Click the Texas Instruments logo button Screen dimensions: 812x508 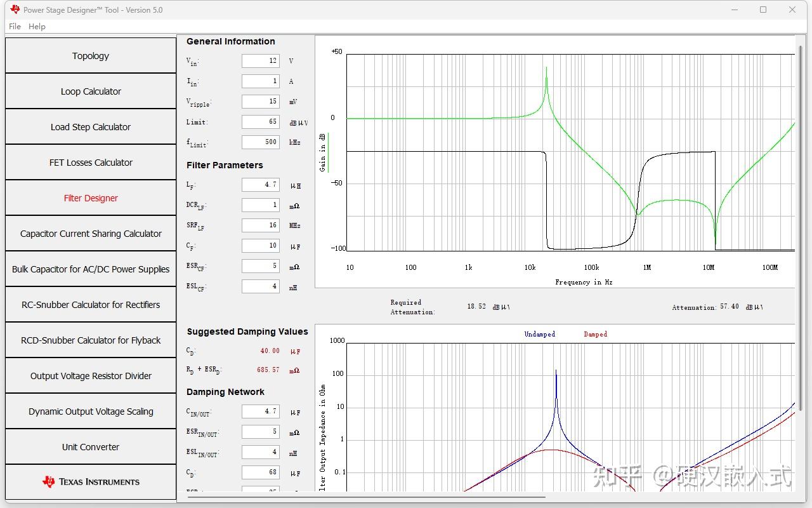click(91, 482)
